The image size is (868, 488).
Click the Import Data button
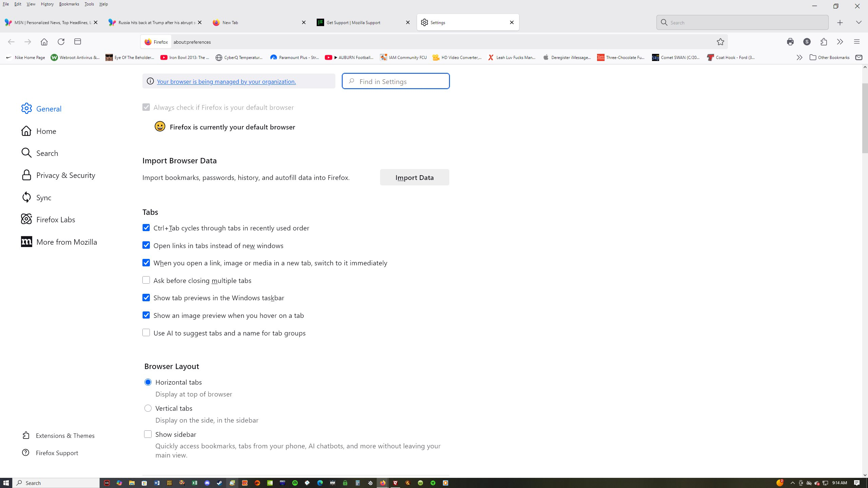coord(414,178)
